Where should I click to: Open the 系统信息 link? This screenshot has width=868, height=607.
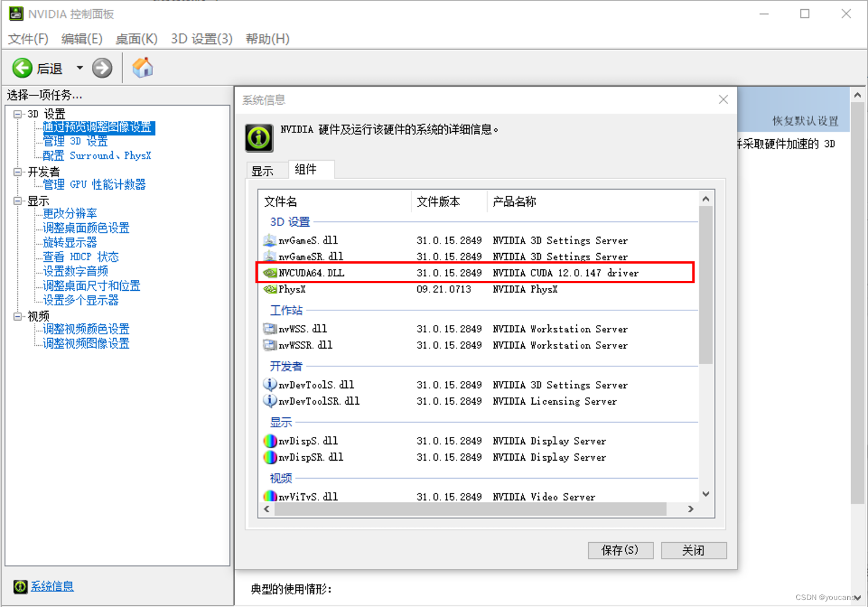point(52,586)
